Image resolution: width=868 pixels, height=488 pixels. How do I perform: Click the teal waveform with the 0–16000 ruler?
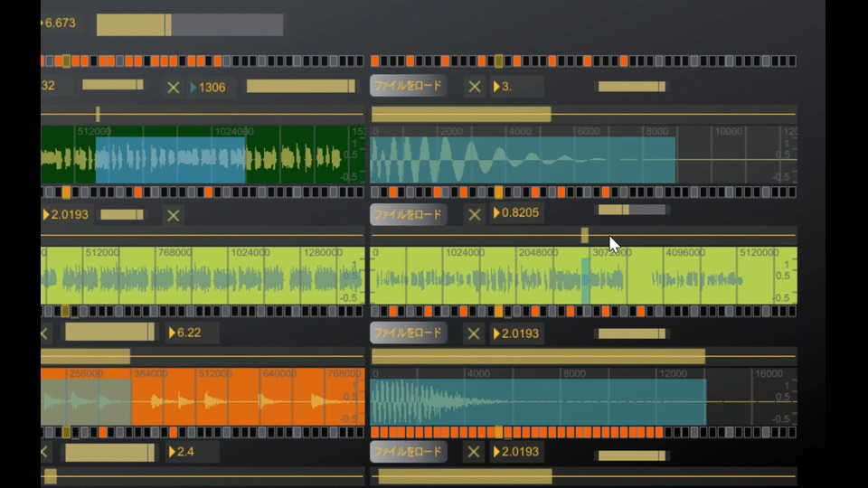[538, 401]
